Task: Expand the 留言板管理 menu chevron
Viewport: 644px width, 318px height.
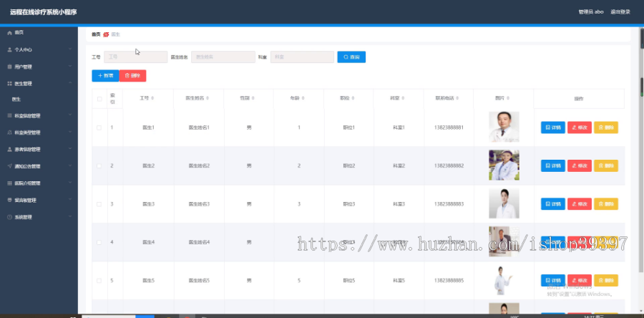Action: pyautogui.click(x=70, y=200)
